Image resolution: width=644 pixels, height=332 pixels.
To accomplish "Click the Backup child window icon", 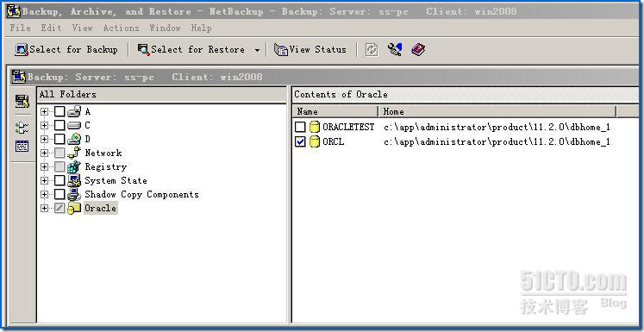I will coord(19,77).
